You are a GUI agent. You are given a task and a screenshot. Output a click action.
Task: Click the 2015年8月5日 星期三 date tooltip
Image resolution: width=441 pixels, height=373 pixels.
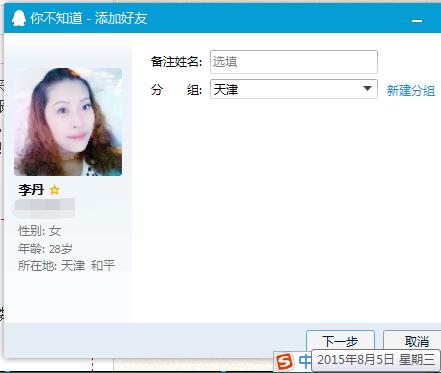(376, 360)
